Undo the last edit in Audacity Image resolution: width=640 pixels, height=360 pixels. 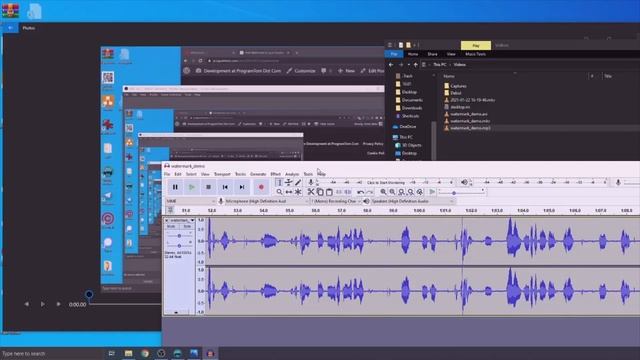(360, 192)
